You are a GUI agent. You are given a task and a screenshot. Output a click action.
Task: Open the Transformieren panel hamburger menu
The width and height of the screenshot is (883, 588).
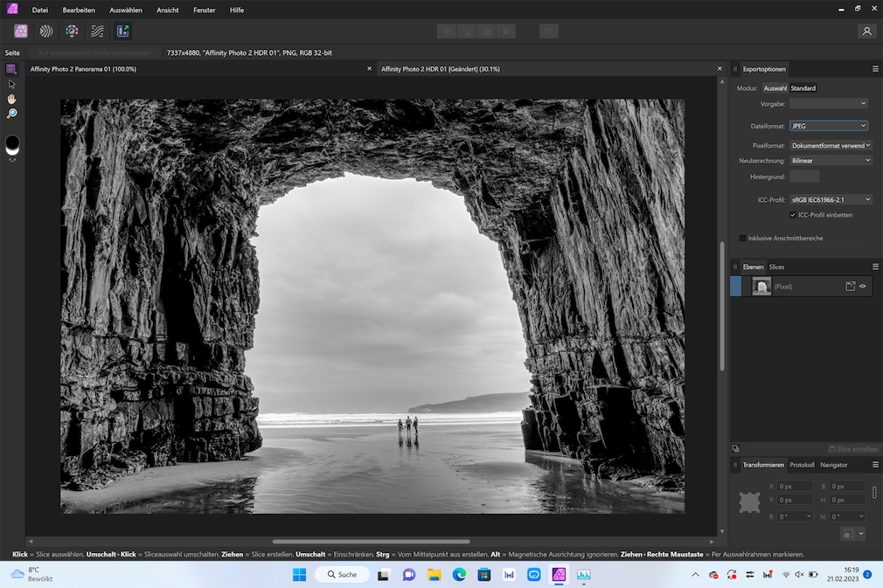[x=875, y=465]
